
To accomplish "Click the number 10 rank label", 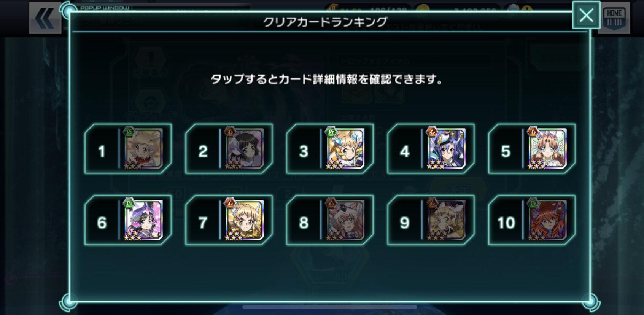I will [x=506, y=223].
